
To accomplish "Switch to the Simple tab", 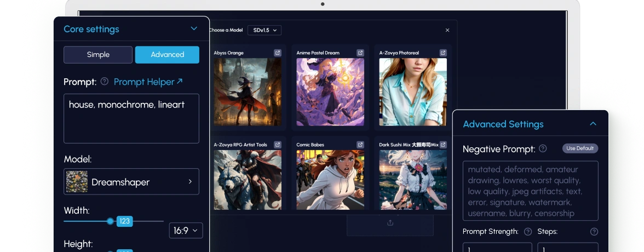I will [x=97, y=55].
